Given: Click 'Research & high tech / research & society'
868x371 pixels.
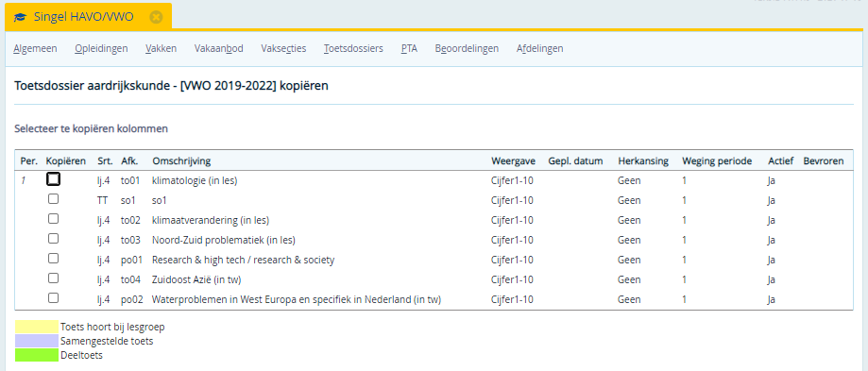Looking at the screenshot, I should [243, 260].
